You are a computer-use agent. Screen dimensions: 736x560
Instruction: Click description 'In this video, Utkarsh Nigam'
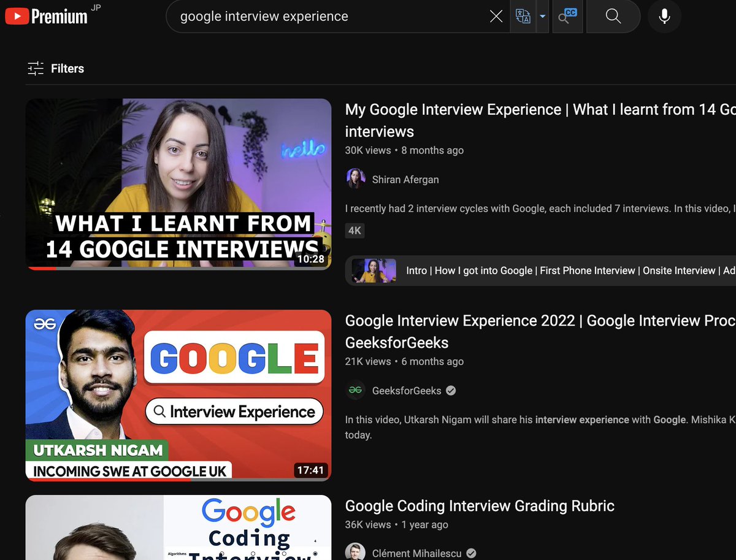(x=540, y=427)
